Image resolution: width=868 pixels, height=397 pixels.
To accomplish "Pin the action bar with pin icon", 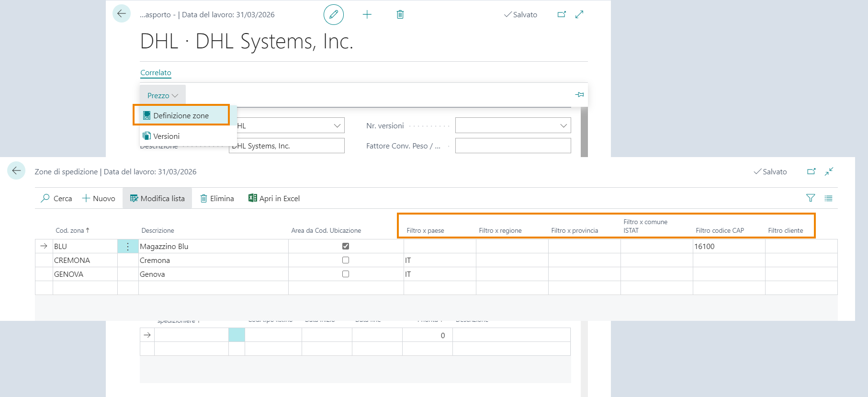I will point(579,95).
